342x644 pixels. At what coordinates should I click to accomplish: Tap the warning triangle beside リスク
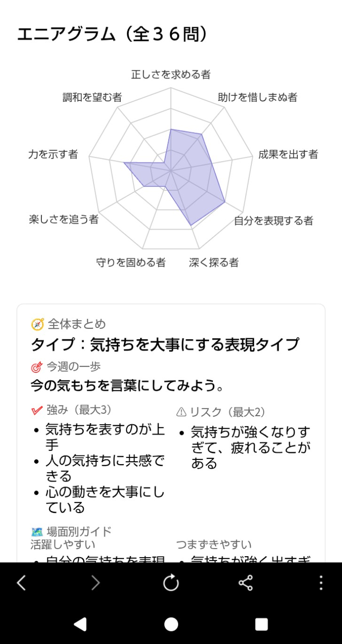181,412
